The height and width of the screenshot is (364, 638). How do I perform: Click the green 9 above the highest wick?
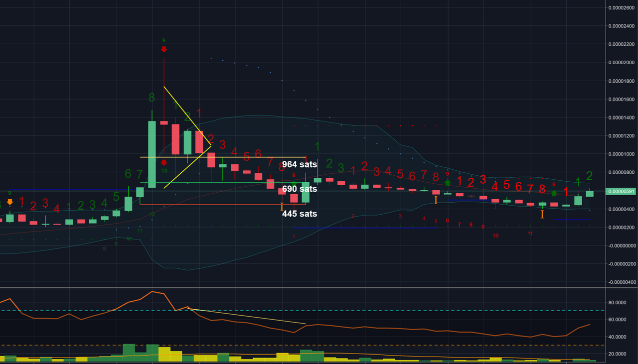[163, 40]
